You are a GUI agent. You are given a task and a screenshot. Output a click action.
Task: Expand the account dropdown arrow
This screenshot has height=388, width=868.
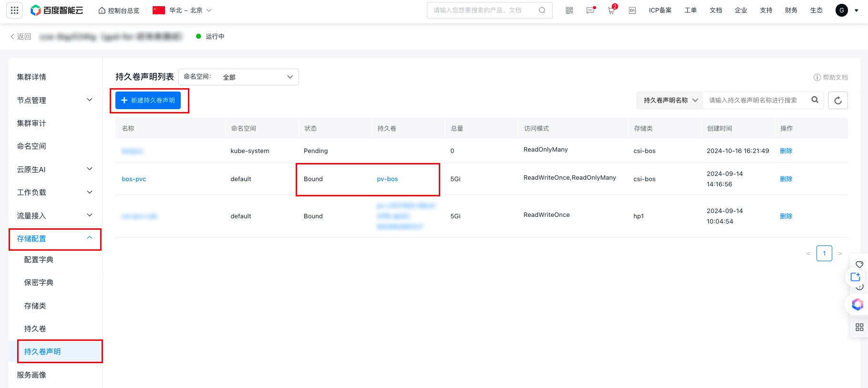[857, 10]
